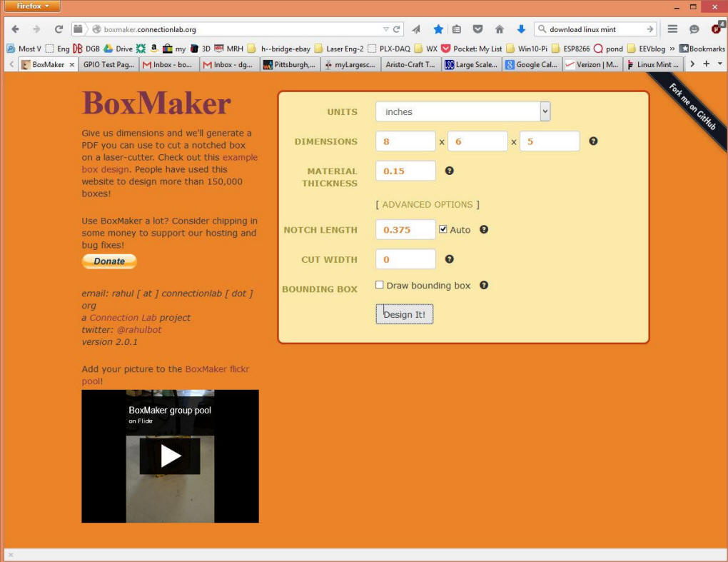Click the blue downloads arrow icon
Image resolution: width=728 pixels, height=562 pixels.
coord(521,29)
